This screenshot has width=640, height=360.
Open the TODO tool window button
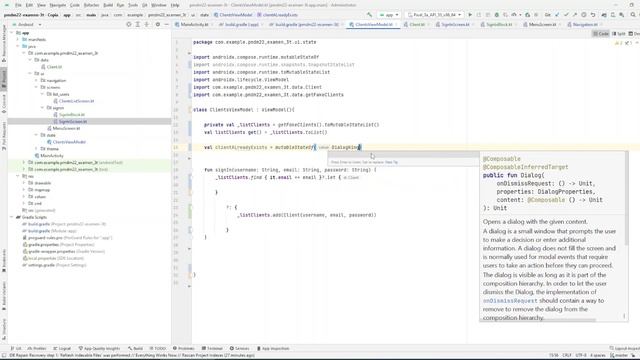point(158,348)
